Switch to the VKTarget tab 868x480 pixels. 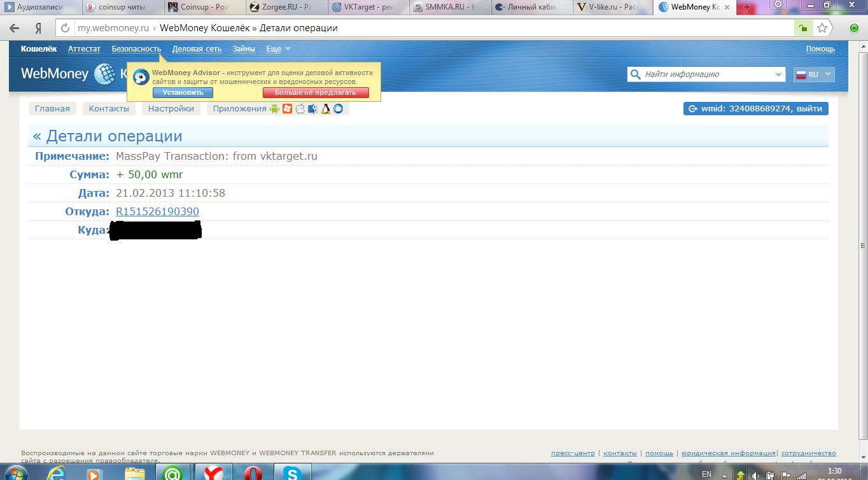367,7
